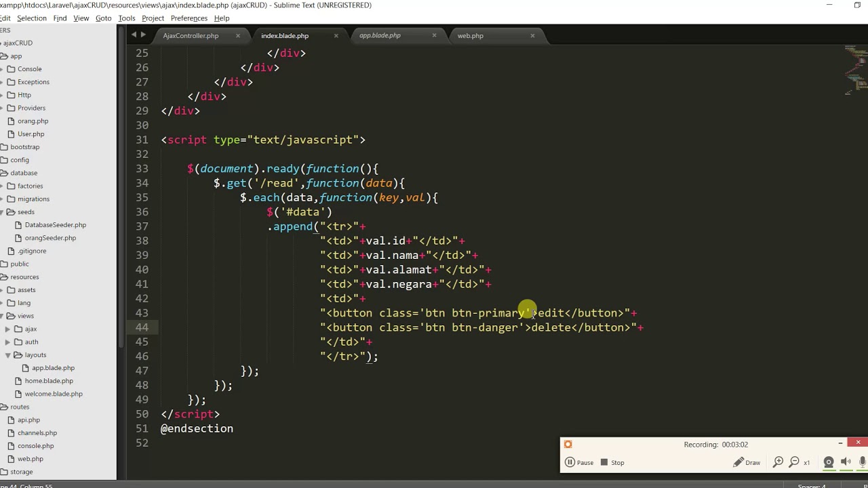Close the AjaxController.php tab
868x488 pixels.
pyautogui.click(x=237, y=35)
